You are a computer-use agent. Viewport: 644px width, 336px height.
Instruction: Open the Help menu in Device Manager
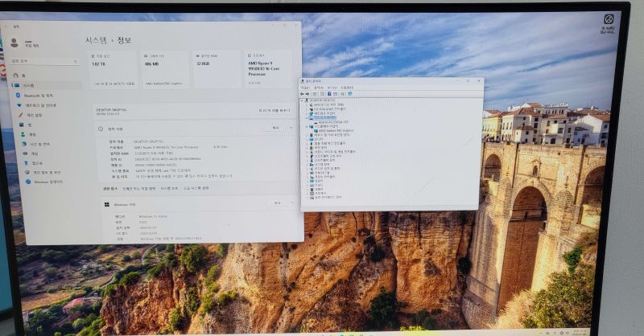point(346,87)
